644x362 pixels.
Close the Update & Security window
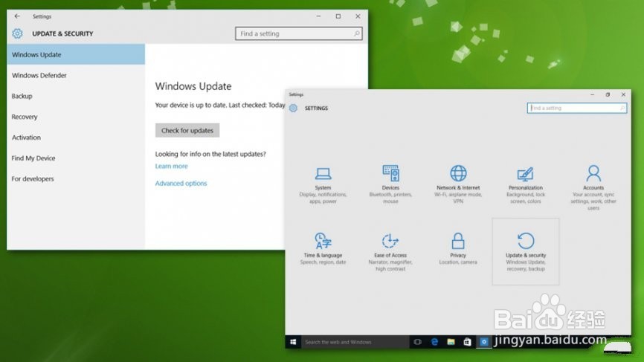coord(358,16)
